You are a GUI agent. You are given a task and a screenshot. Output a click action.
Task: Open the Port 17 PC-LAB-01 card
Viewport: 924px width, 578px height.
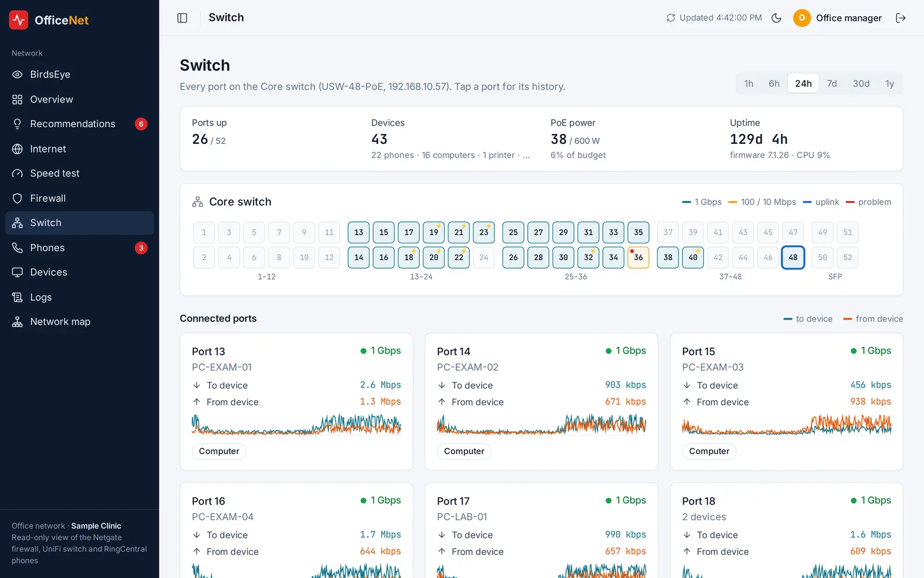pos(541,531)
